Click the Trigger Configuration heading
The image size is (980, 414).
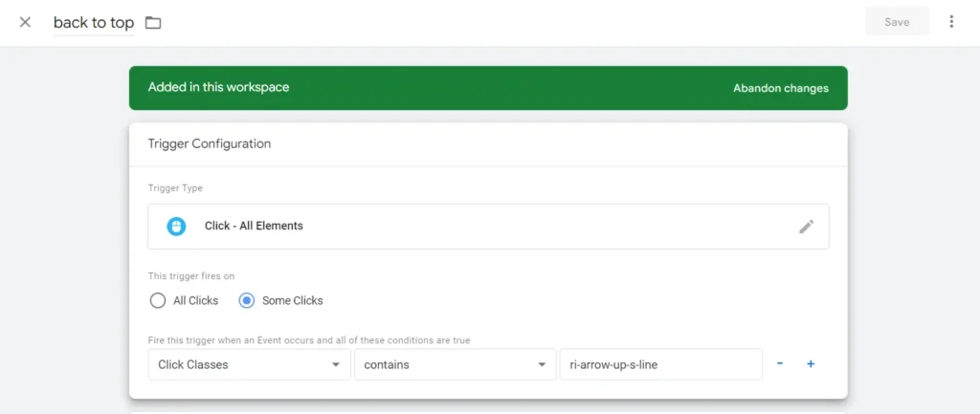click(210, 143)
